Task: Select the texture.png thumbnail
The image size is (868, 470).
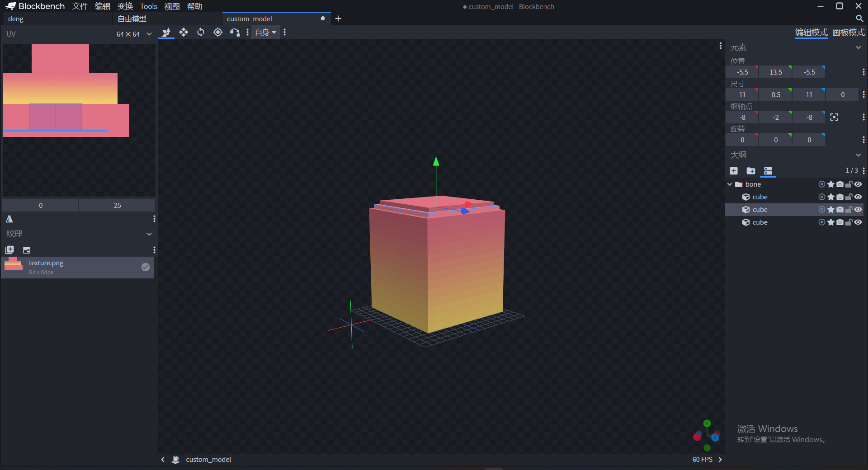Action: point(14,263)
